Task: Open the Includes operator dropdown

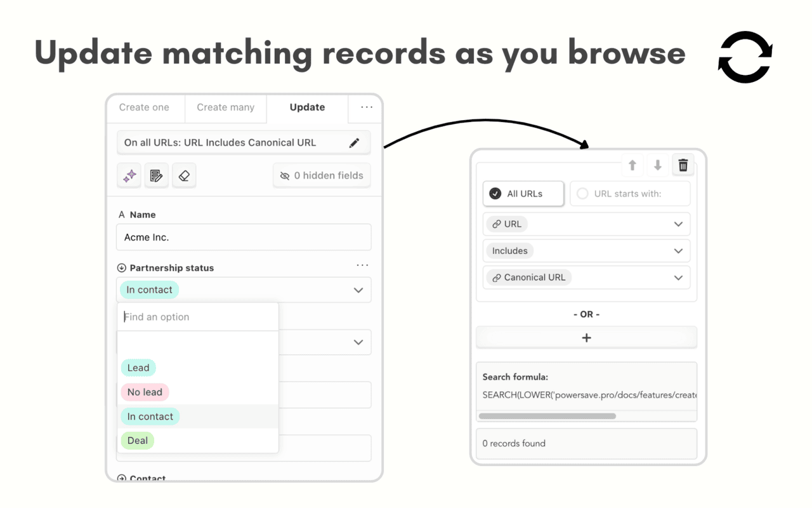Action: 587,251
